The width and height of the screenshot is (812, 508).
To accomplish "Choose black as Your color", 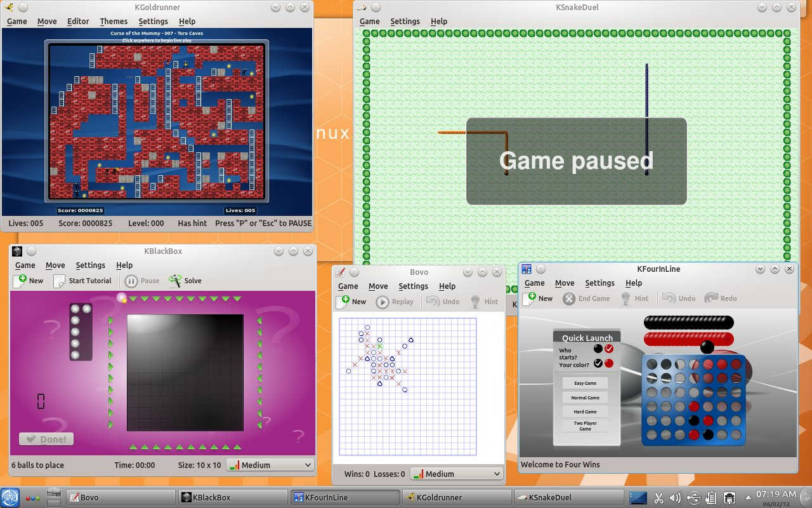I will tap(598, 363).
